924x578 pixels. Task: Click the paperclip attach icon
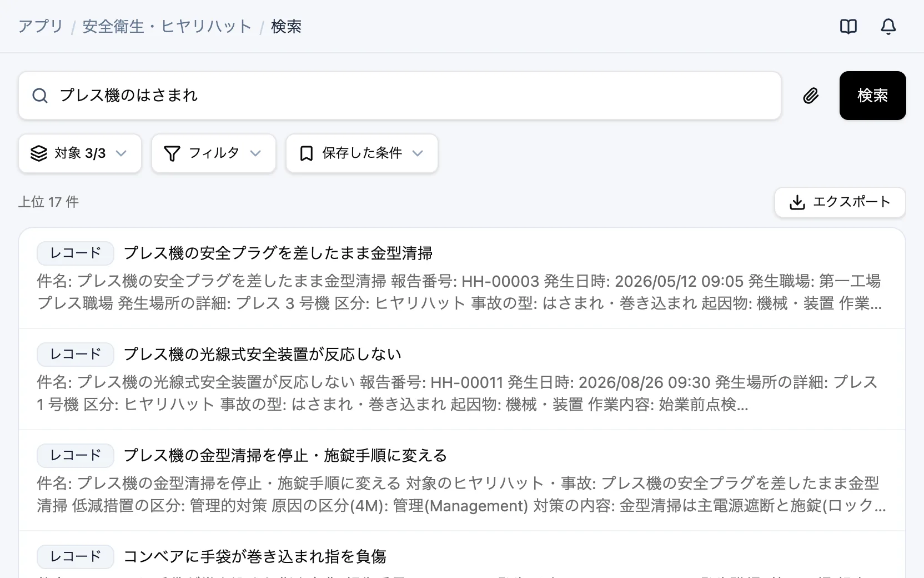click(x=811, y=96)
